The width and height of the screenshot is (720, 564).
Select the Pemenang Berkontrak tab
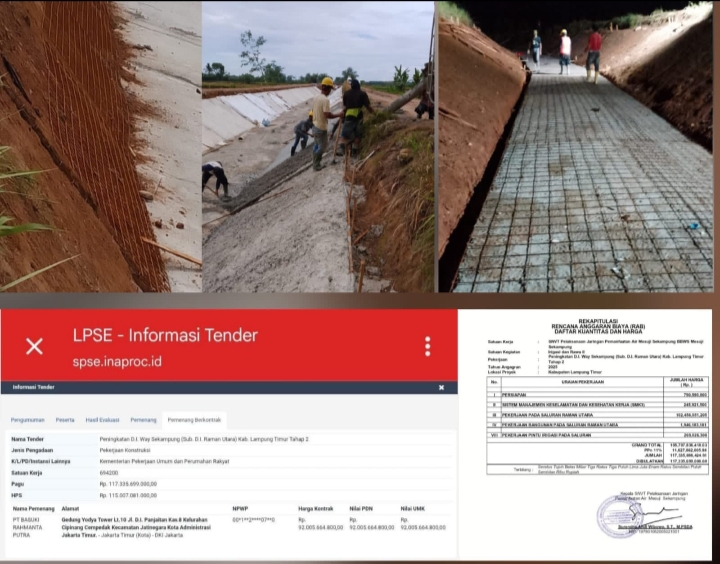point(195,420)
